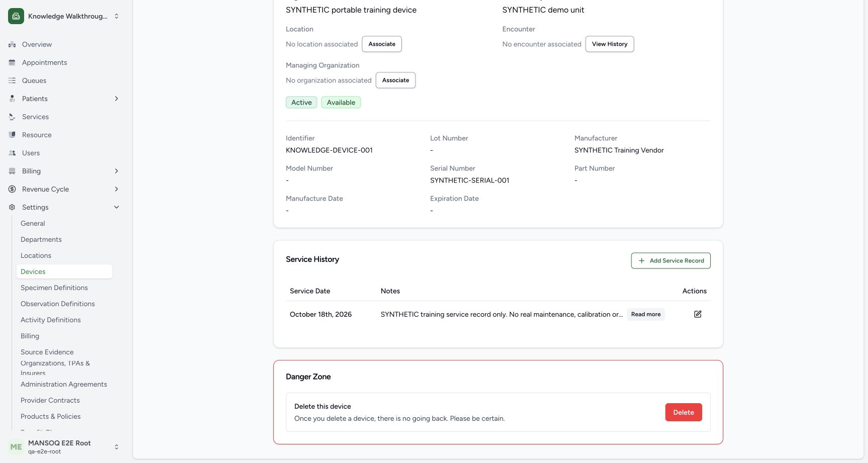Click the Users sidebar icon

[x=12, y=153]
